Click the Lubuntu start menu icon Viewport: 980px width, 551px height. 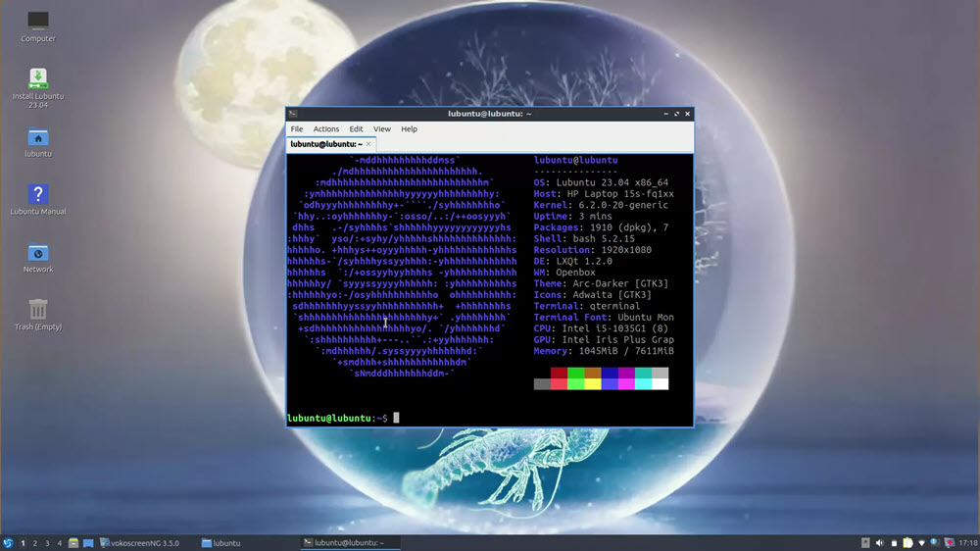(8, 543)
